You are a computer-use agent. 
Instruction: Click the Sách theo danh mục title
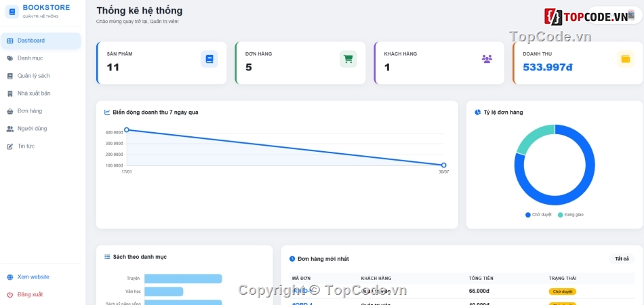(x=140, y=257)
